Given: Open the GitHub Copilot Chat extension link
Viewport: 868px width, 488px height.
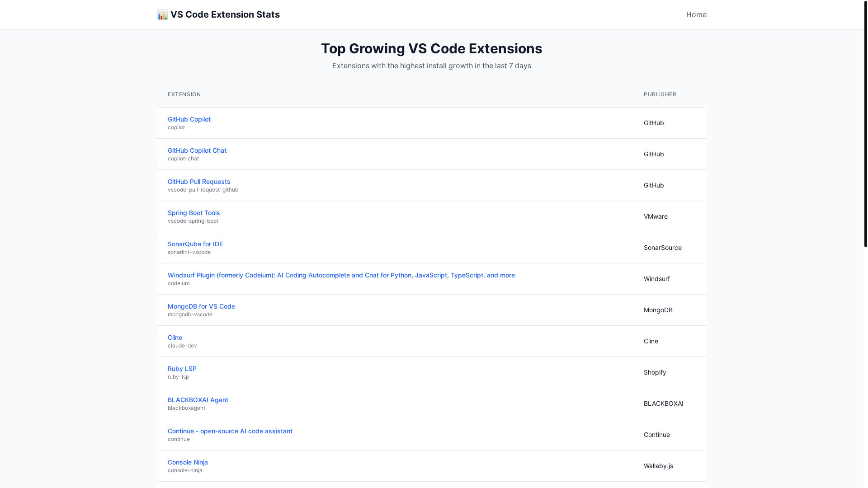Looking at the screenshot, I should (197, 150).
